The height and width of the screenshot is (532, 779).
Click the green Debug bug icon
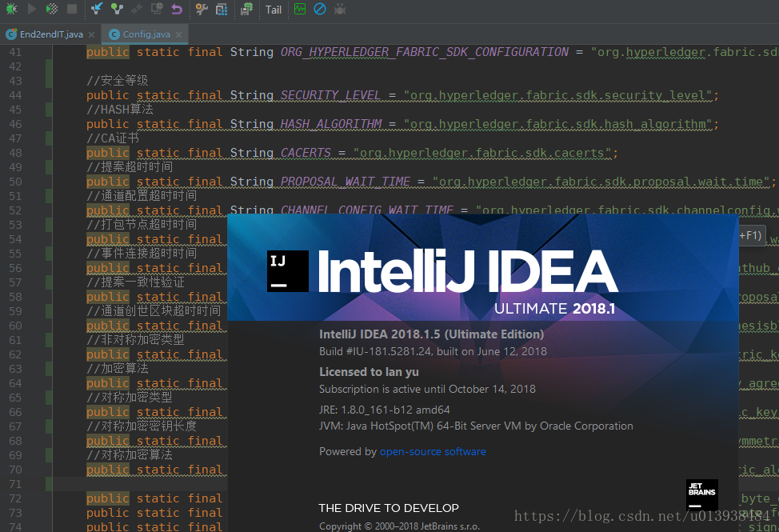click(11, 9)
